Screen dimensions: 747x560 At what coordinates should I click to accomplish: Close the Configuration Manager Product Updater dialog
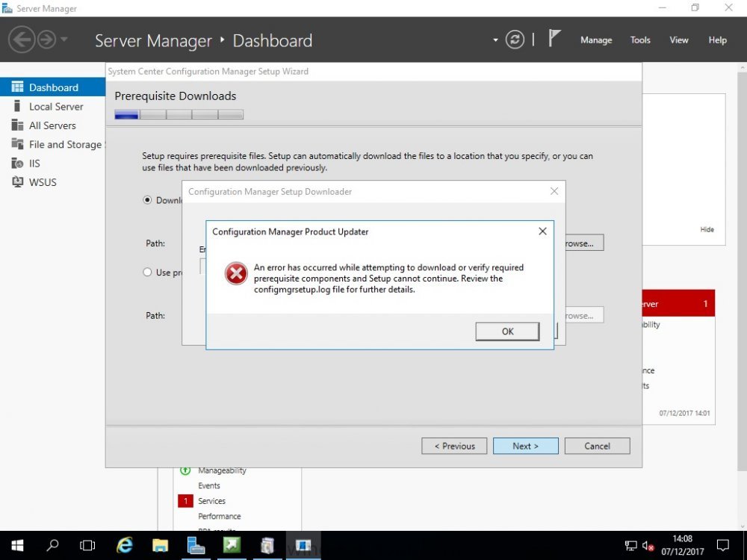click(x=542, y=231)
